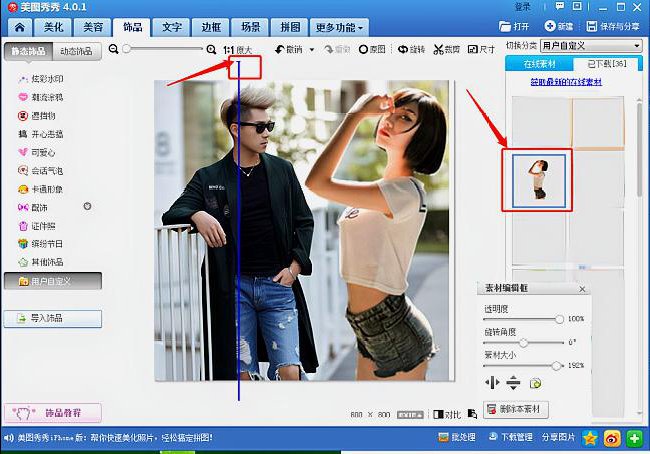Choose 潮流涂鸦 ornament category
The height and width of the screenshot is (454, 650).
pos(41,97)
